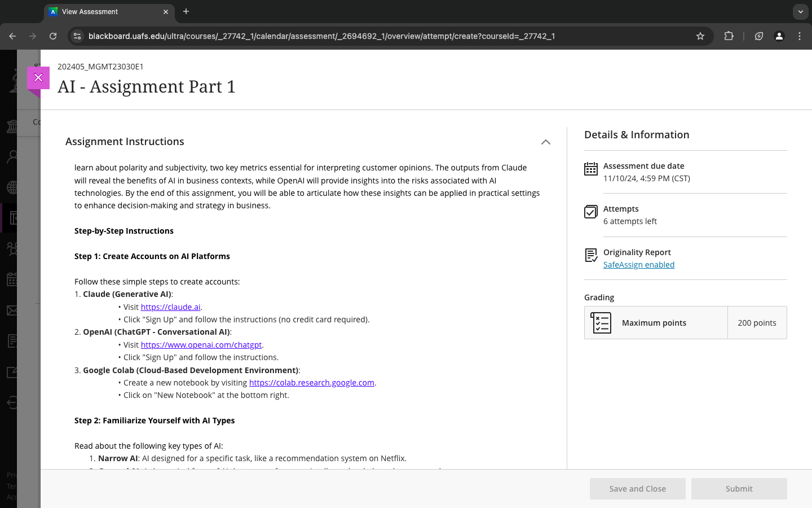Open the Tools icon in sidebar
This screenshot has width=812, height=508.
click(x=12, y=372)
